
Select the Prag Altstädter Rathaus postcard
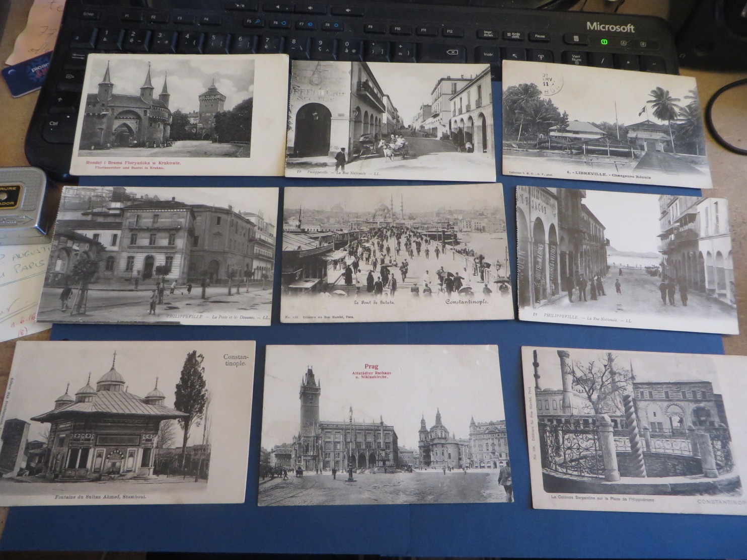coord(386,425)
